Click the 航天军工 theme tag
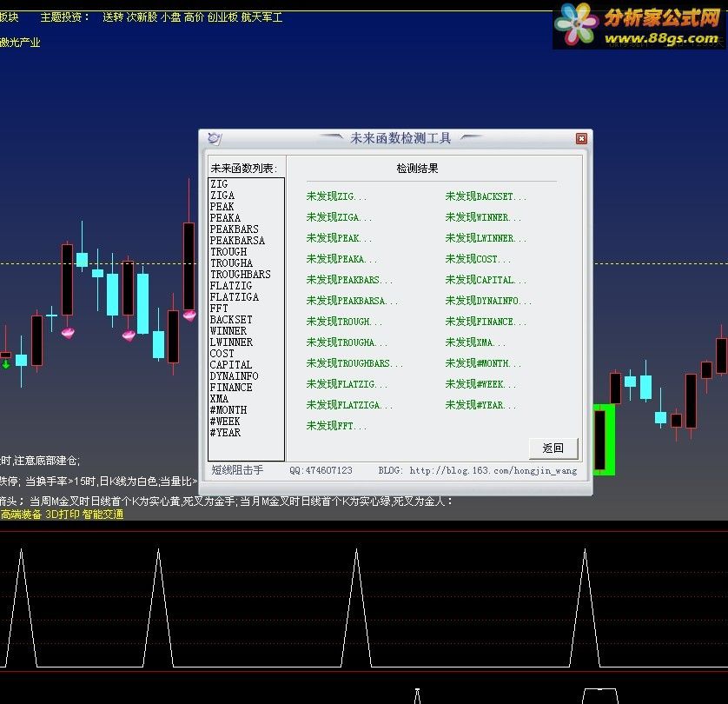728x704 pixels. [261, 17]
